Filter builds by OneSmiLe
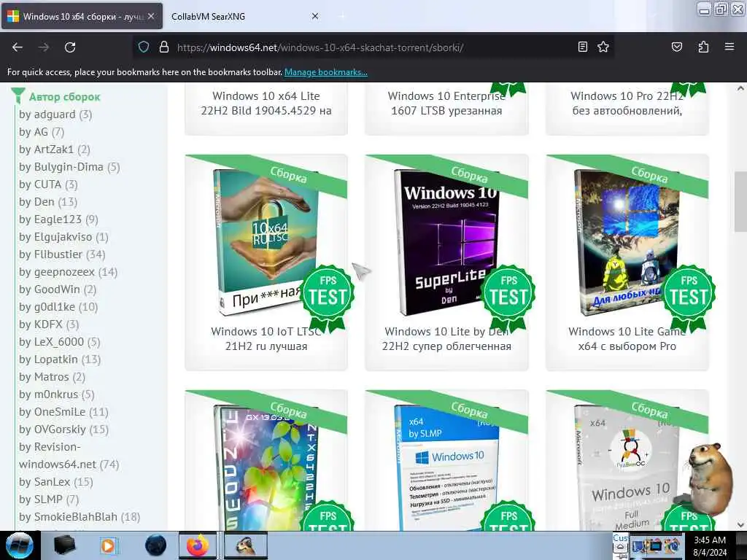Viewport: 747px width, 560px height. coord(64,412)
